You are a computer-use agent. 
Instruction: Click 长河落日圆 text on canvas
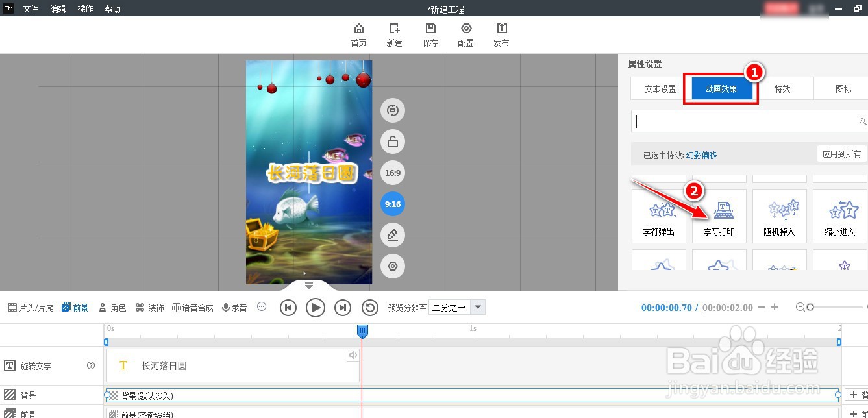(x=312, y=173)
